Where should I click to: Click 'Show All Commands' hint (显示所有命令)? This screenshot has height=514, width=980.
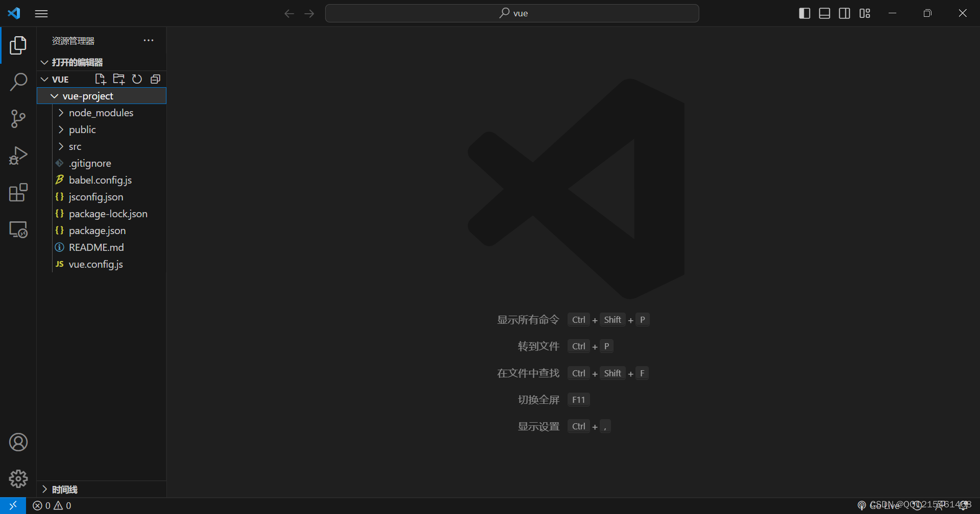(x=528, y=320)
